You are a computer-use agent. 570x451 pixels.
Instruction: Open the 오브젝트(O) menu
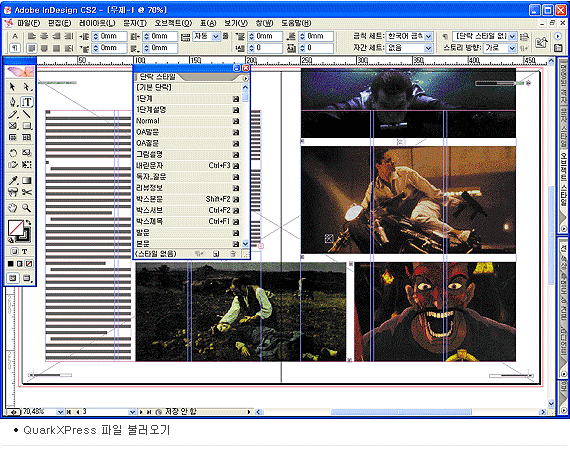click(173, 23)
